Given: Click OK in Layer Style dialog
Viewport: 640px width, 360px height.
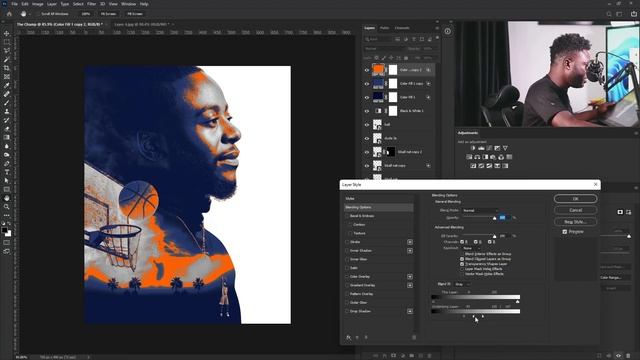Looking at the screenshot, I should point(576,199).
